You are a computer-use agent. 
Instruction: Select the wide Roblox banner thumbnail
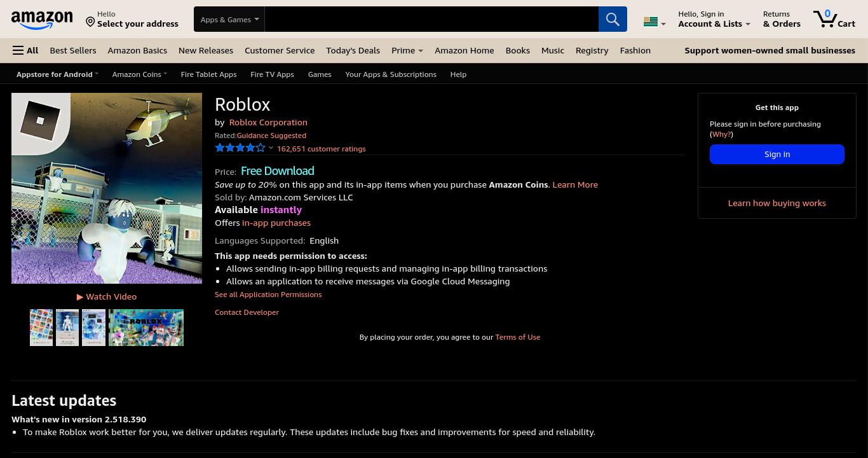click(146, 328)
